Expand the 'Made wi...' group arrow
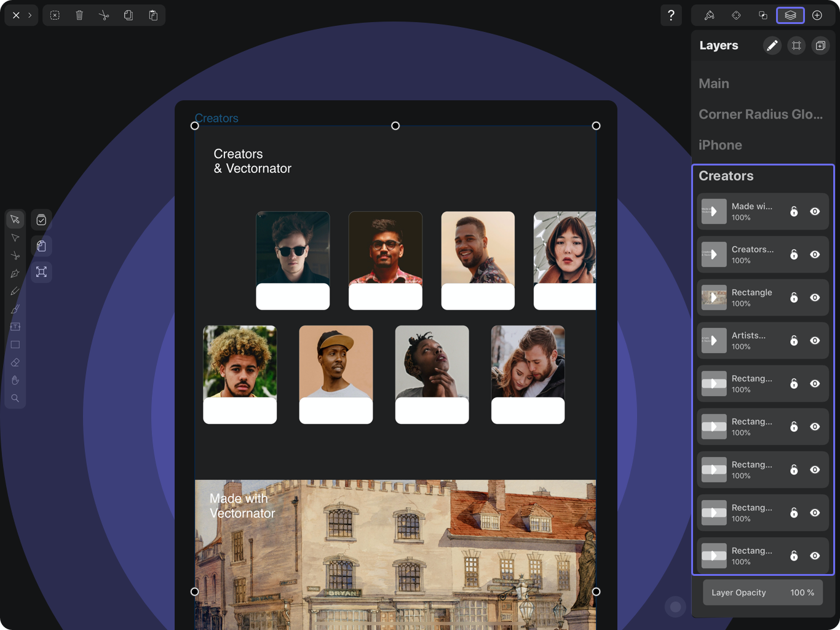 714,212
